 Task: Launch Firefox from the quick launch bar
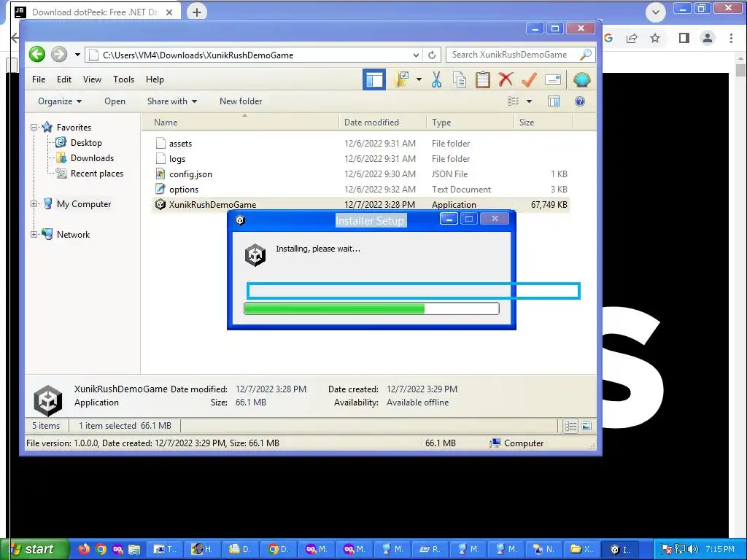click(85, 549)
